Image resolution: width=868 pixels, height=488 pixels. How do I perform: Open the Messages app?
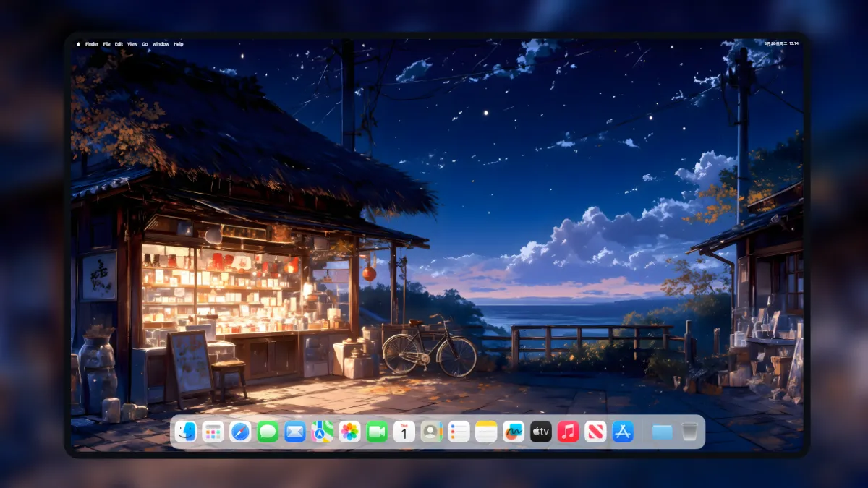tap(268, 432)
